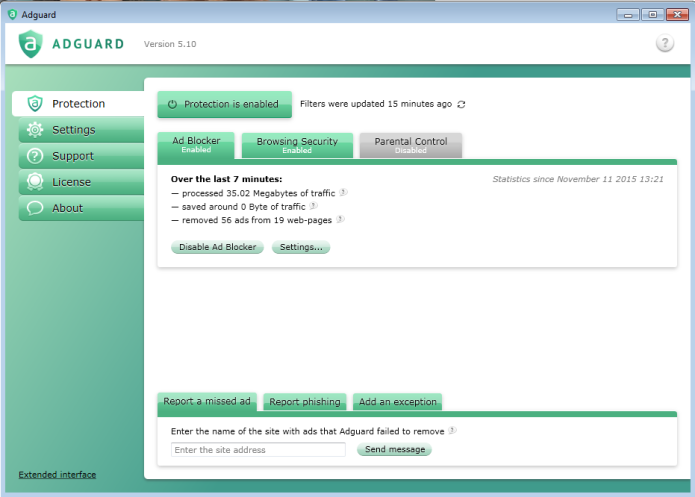This screenshot has height=497, width=695.
Task: Click the 'Send message' button
Action: pyautogui.click(x=394, y=450)
